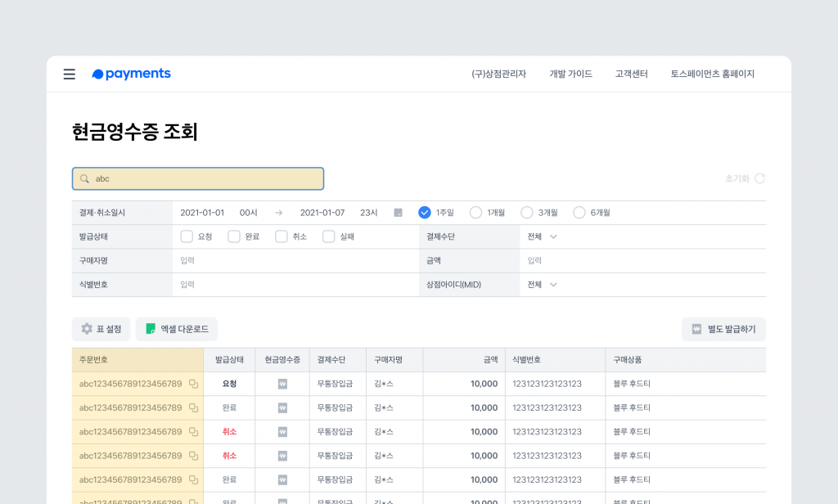Open (구)상점관리자 menu
The height and width of the screenshot is (504, 838).
(x=498, y=74)
